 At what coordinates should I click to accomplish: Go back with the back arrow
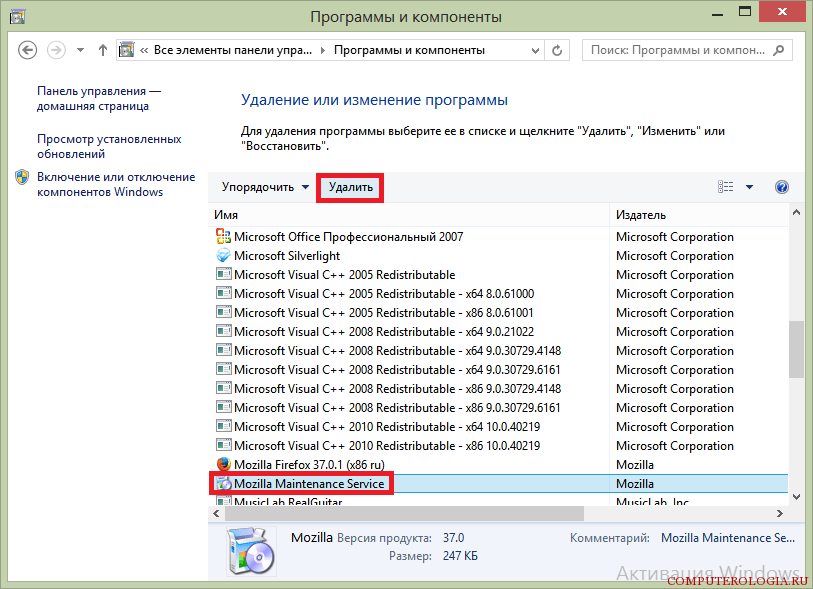pos(27,50)
